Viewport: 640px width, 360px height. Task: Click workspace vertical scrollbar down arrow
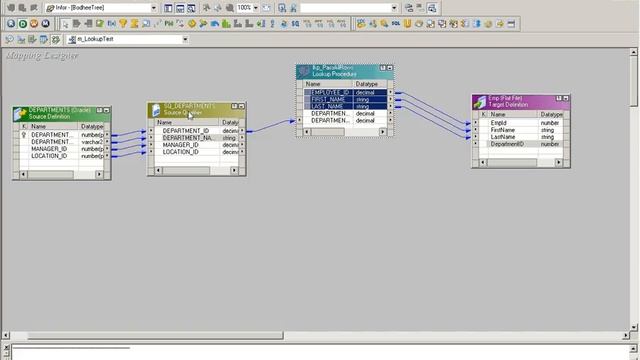(633, 327)
